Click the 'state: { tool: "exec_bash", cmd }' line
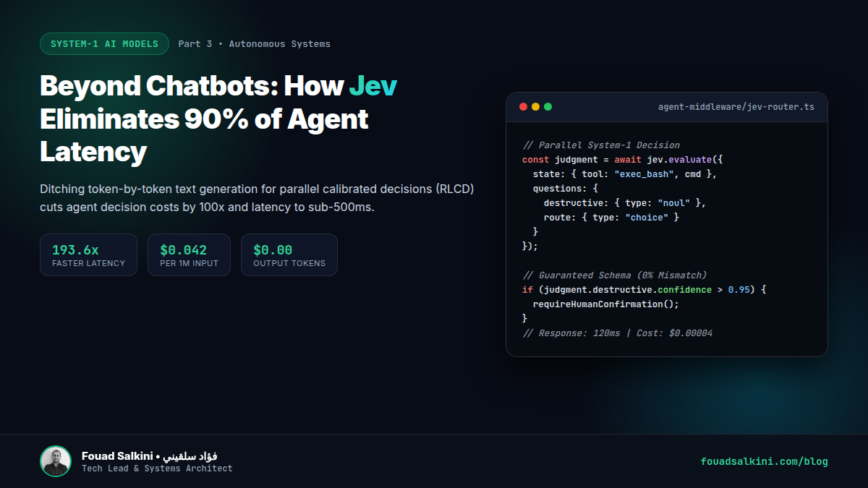 point(624,174)
